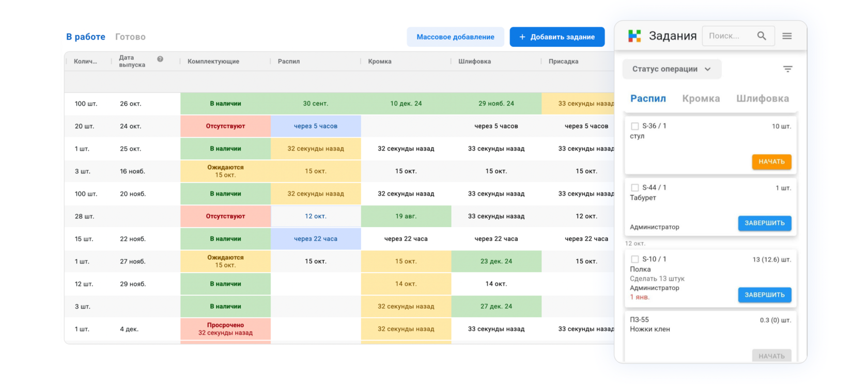Click the plus icon on Добавить задание
The image size is (868, 384).
[522, 37]
